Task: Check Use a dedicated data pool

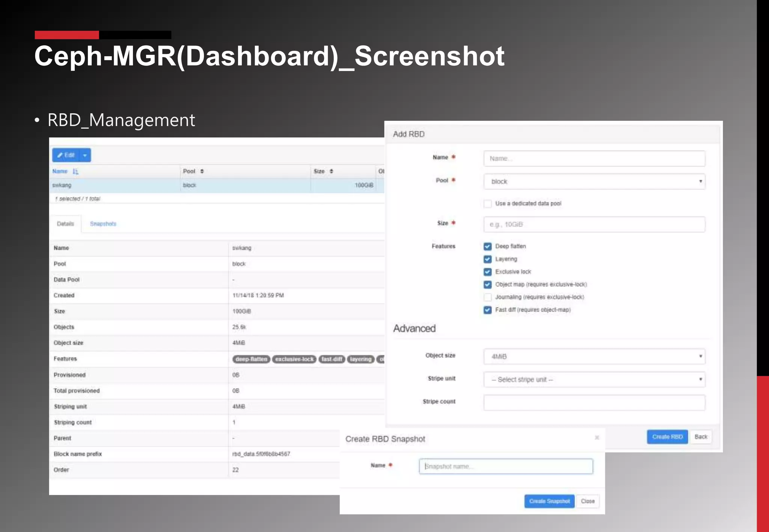Action: coord(487,204)
